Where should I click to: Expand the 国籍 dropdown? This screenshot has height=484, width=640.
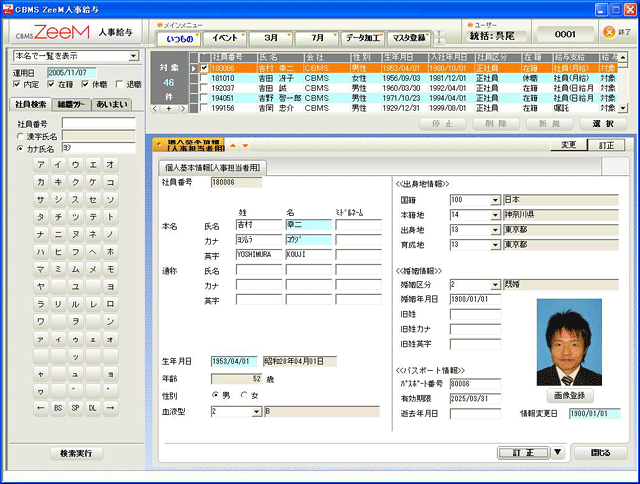495,200
